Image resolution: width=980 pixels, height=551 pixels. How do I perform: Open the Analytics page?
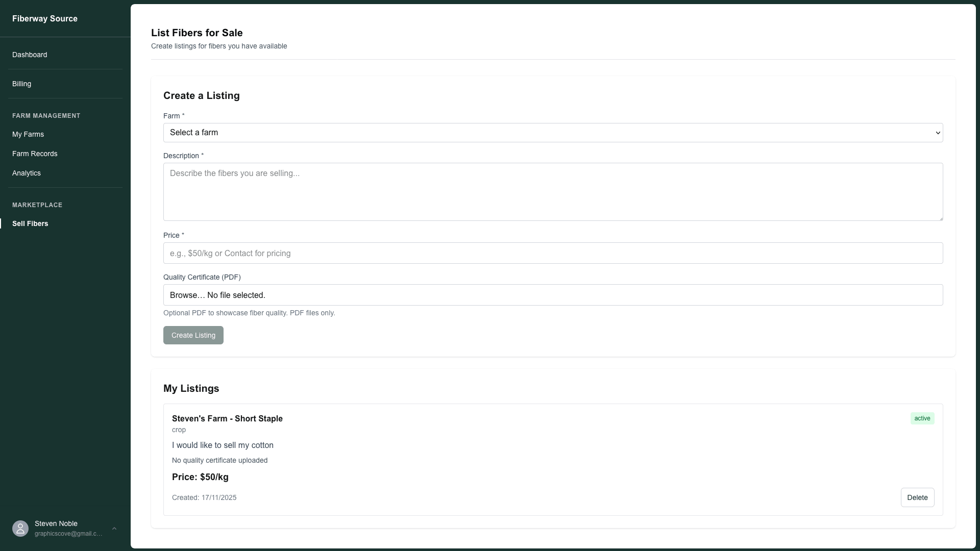27,173
